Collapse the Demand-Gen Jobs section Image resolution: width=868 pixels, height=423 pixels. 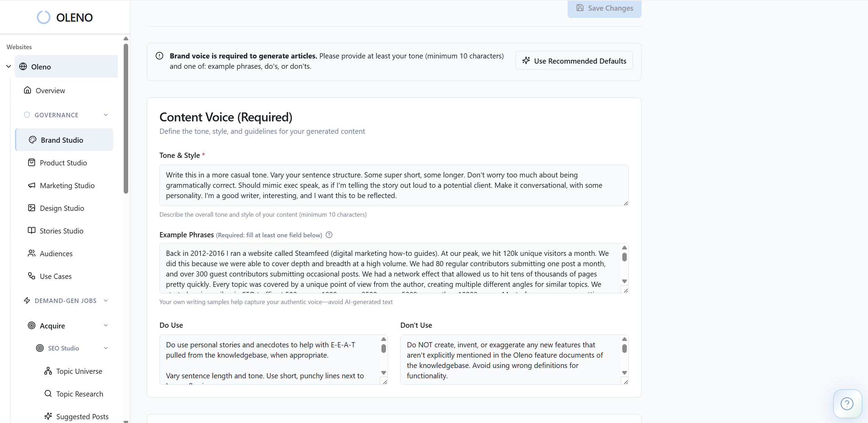106,301
